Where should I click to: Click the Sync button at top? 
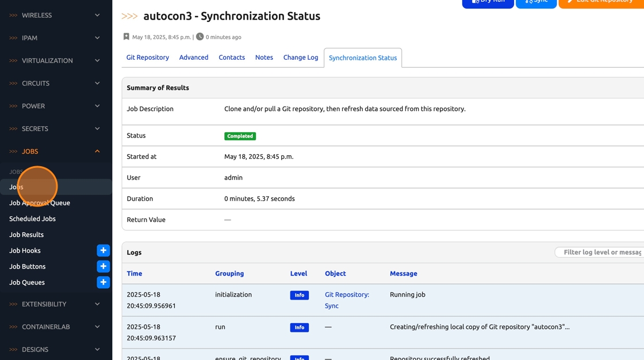click(536, 3)
